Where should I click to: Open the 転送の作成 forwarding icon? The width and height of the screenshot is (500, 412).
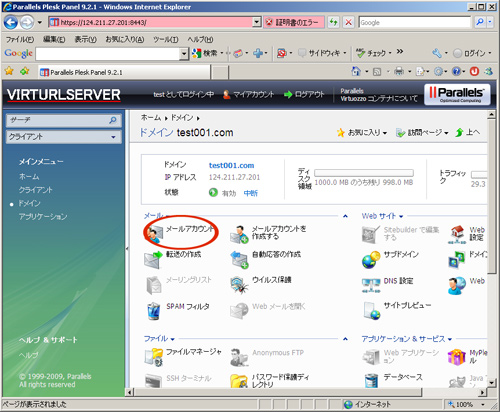(x=153, y=260)
